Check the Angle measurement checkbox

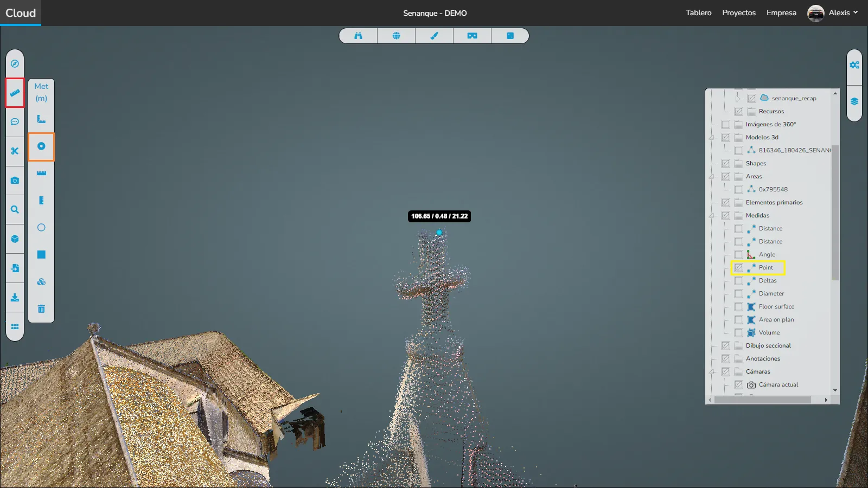[x=738, y=254]
